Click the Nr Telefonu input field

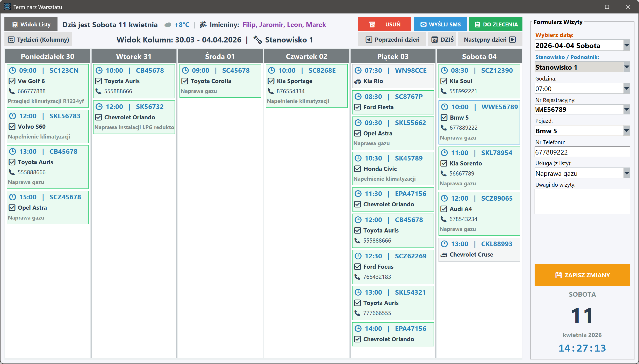coord(582,152)
